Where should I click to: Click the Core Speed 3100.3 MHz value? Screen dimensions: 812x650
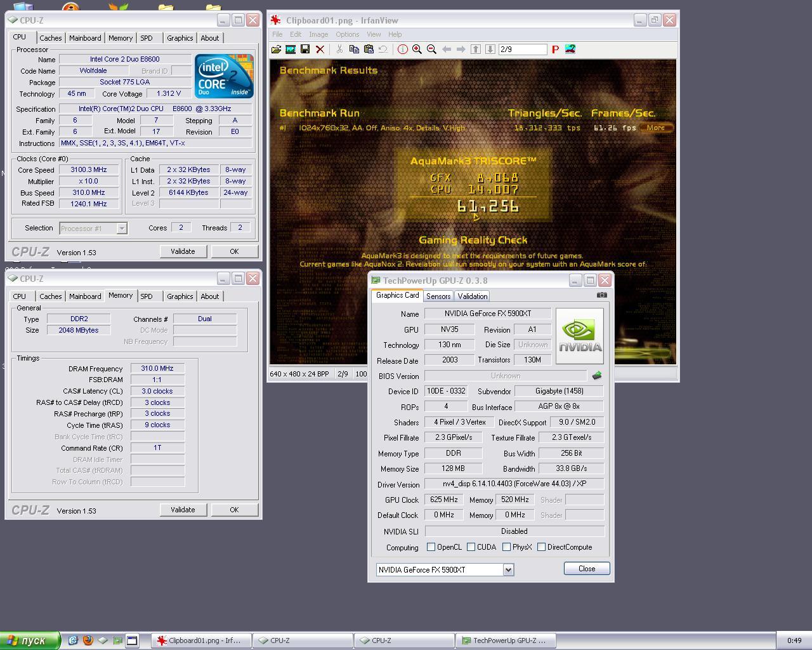(x=89, y=170)
